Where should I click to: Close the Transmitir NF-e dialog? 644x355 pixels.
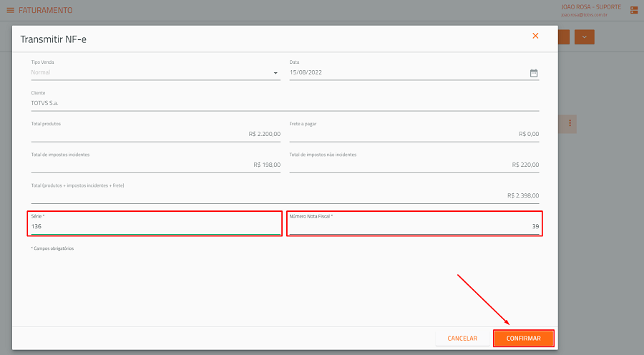coord(535,36)
